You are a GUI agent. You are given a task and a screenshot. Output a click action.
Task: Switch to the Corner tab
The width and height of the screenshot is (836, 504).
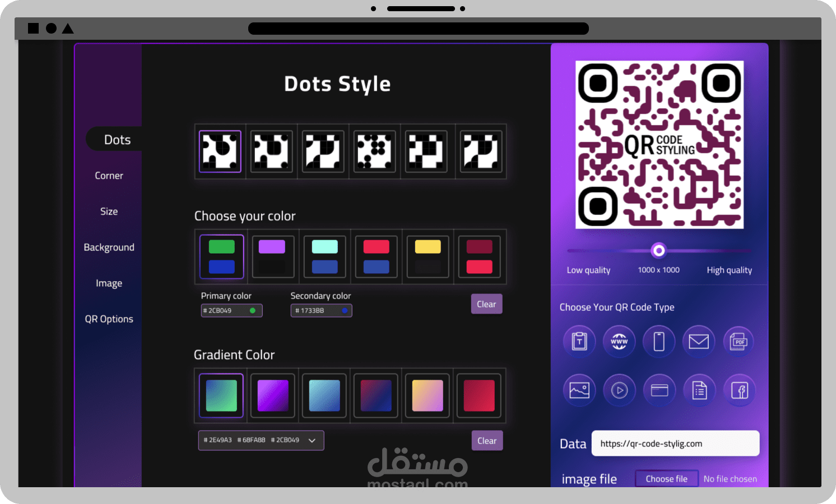pyautogui.click(x=109, y=175)
